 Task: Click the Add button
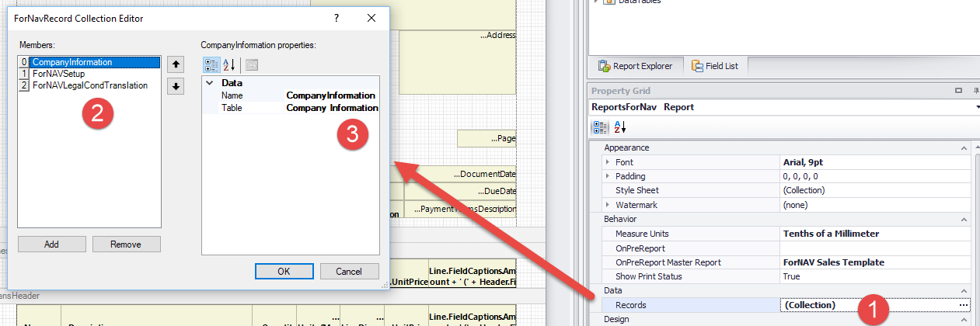(x=51, y=244)
